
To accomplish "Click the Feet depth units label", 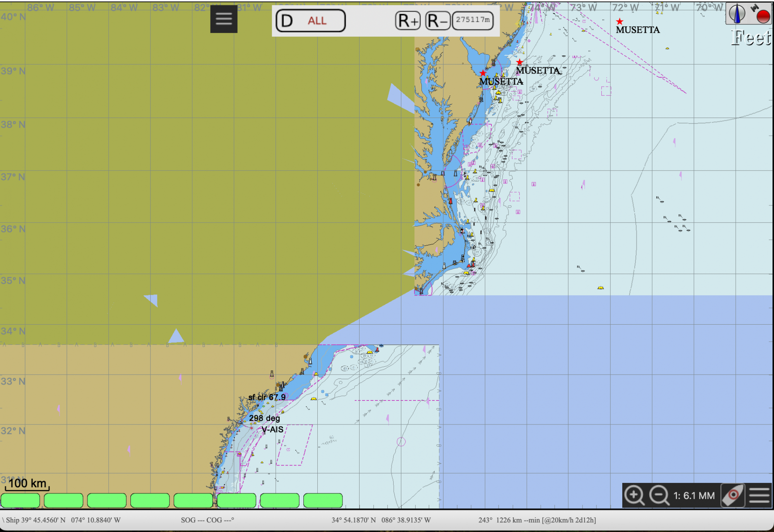I will click(751, 38).
